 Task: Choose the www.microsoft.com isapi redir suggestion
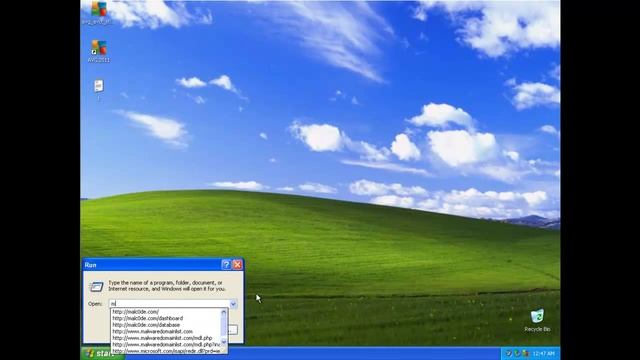[x=166, y=351]
